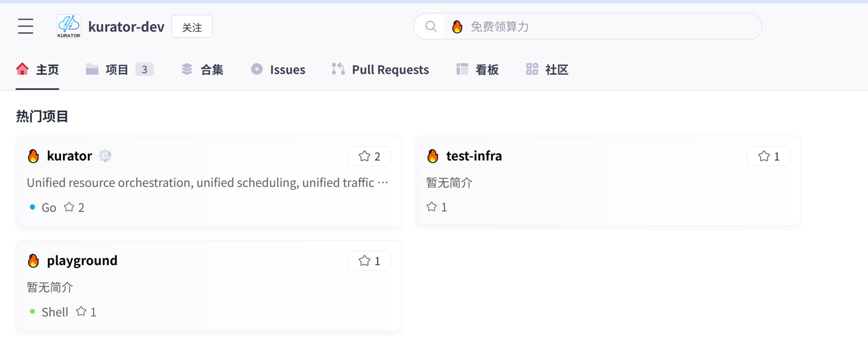This screenshot has width=868, height=352.
Task: Click the board icon beside 看板
Action: 462,69
